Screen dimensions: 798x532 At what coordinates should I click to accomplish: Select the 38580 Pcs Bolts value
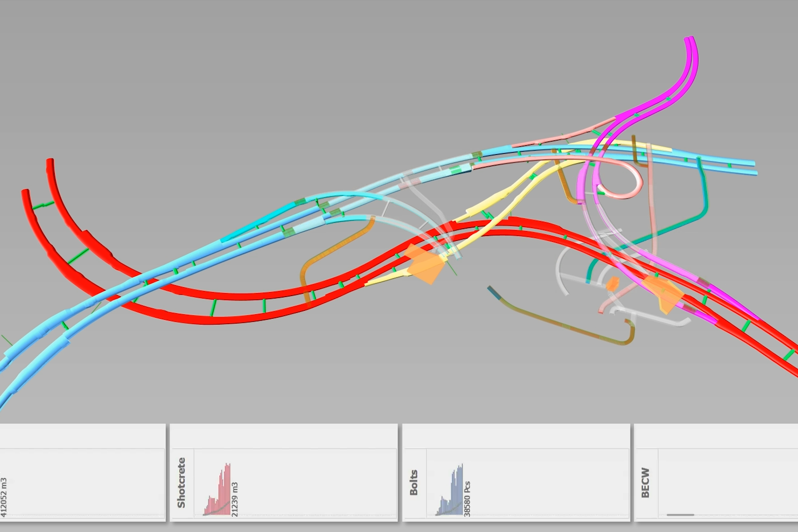click(x=467, y=499)
